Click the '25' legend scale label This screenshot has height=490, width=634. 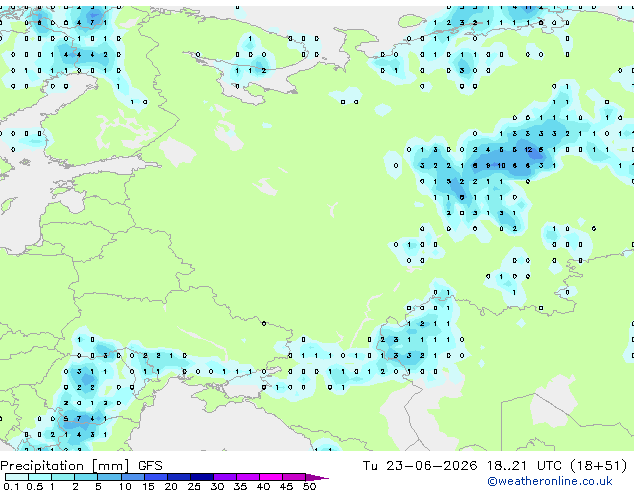coord(194,486)
